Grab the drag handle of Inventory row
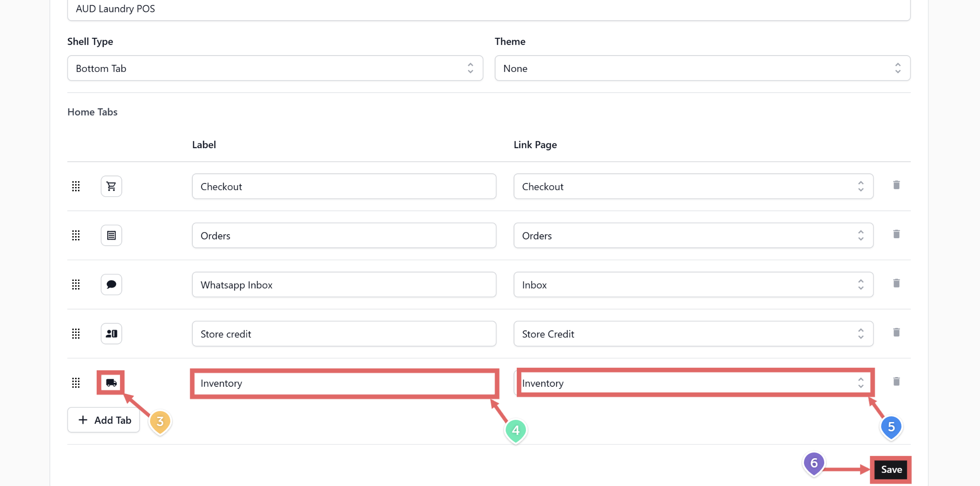Image resolution: width=980 pixels, height=486 pixels. coord(76,383)
